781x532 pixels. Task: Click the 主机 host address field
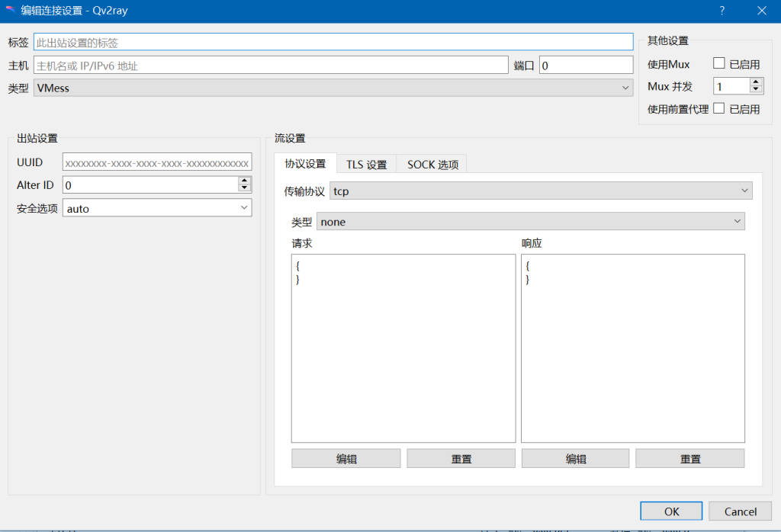[x=271, y=66]
